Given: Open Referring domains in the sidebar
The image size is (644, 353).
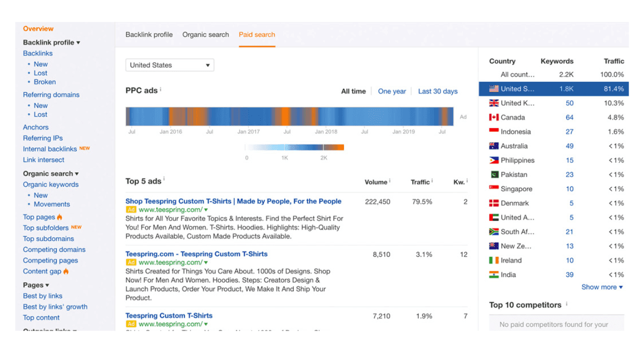Looking at the screenshot, I should pyautogui.click(x=51, y=95).
